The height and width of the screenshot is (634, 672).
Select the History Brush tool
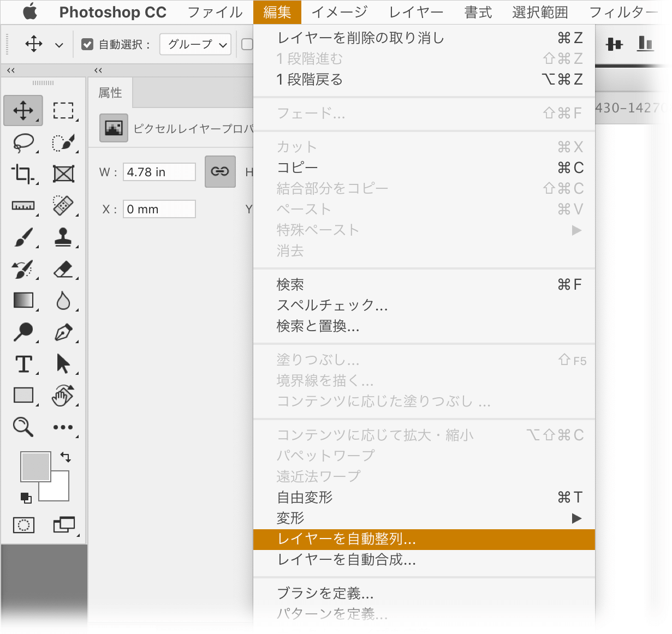23,269
